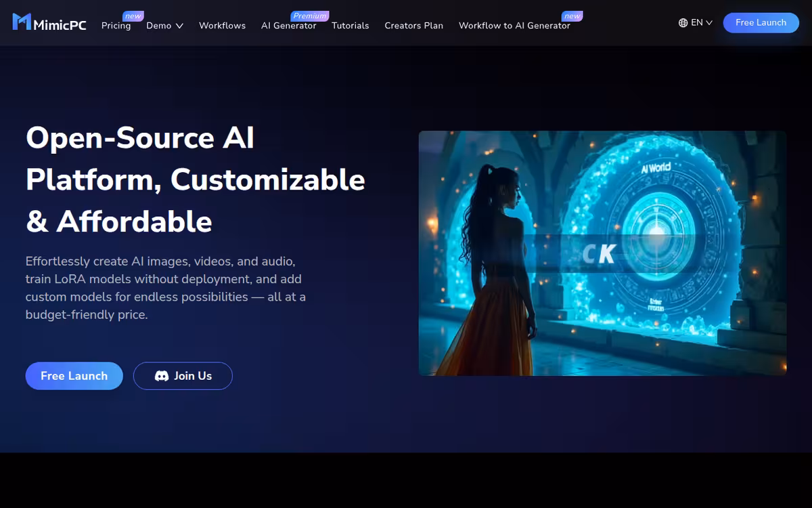Viewport: 812px width, 508px height.
Task: Click the globe language icon
Action: click(683, 22)
